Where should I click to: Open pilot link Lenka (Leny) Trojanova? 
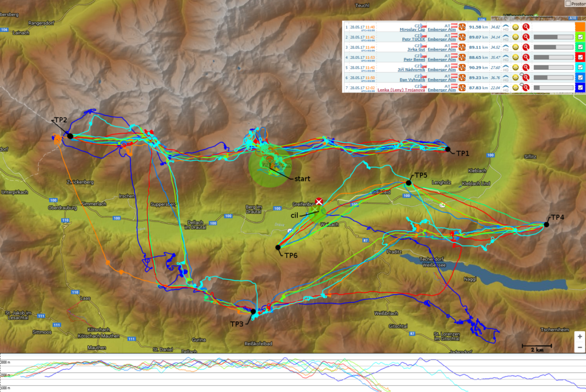401,89
